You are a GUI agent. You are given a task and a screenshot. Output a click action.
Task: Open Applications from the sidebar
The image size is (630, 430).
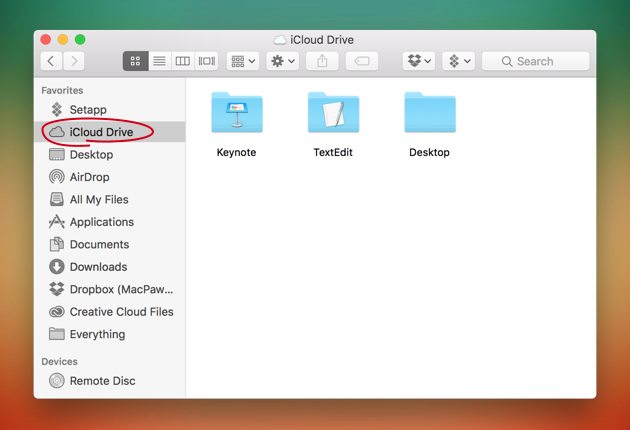coord(109,222)
